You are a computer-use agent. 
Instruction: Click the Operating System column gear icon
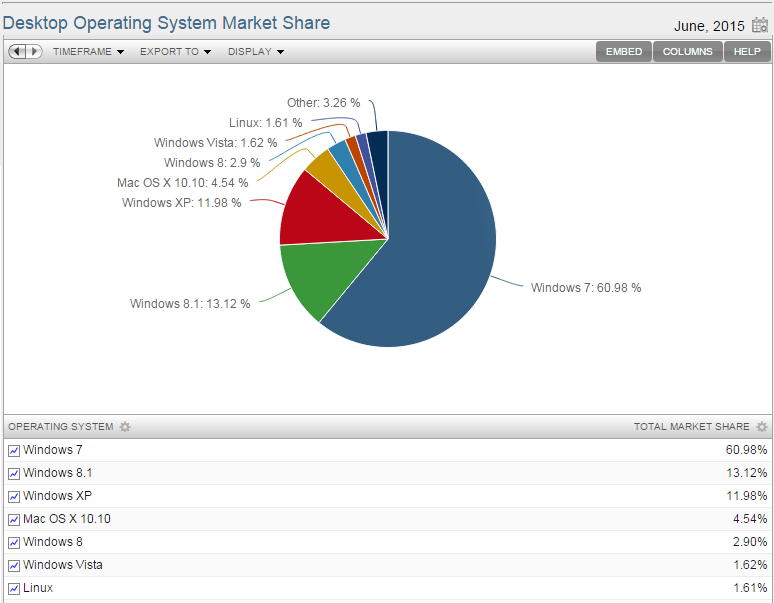(125, 427)
